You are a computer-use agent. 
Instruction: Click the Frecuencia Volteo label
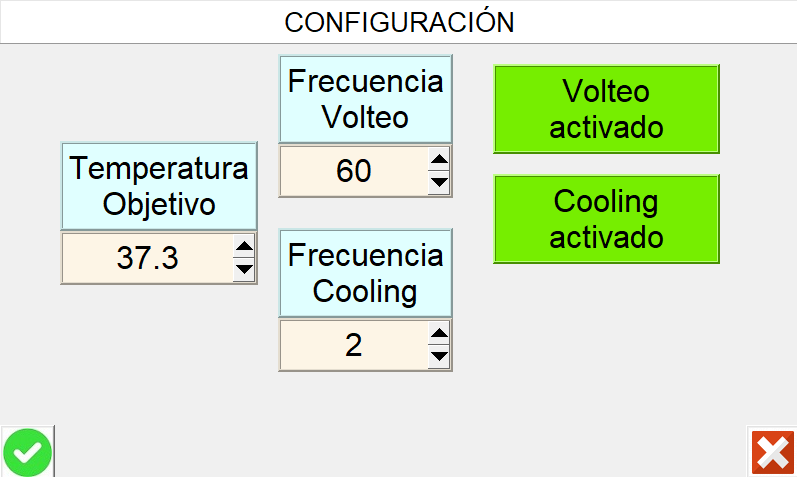point(365,99)
